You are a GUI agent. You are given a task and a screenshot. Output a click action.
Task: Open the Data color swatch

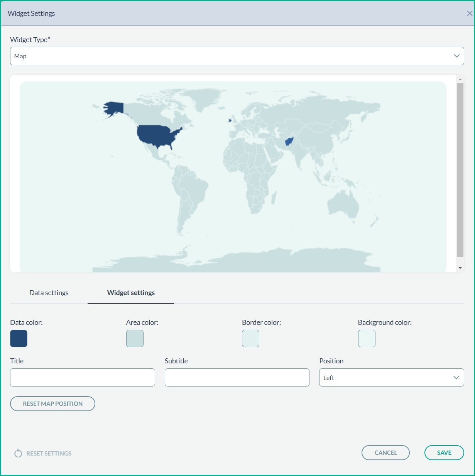19,338
